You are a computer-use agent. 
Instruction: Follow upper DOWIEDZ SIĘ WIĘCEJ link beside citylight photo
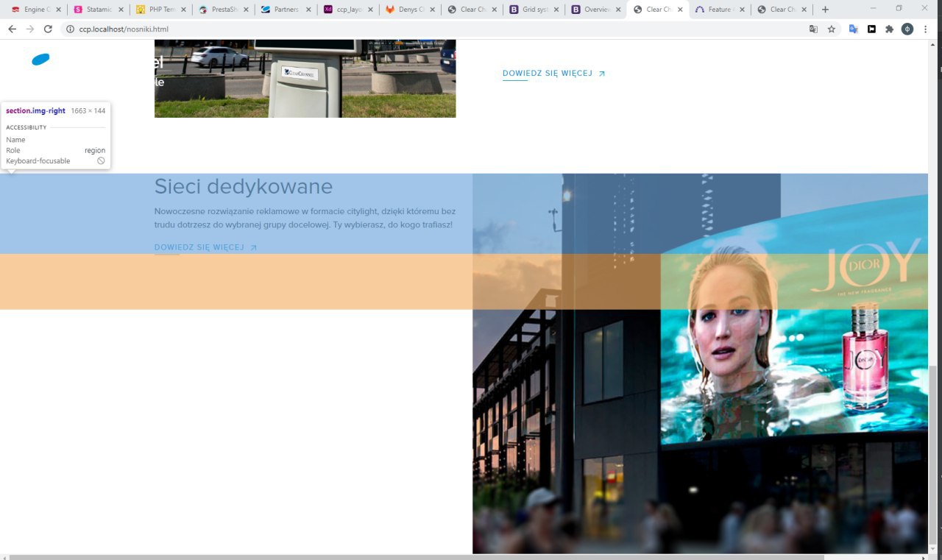click(553, 74)
